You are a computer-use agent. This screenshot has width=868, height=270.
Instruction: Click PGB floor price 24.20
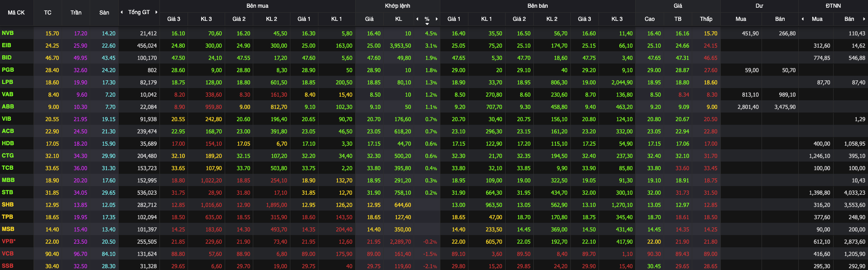pyautogui.click(x=109, y=70)
